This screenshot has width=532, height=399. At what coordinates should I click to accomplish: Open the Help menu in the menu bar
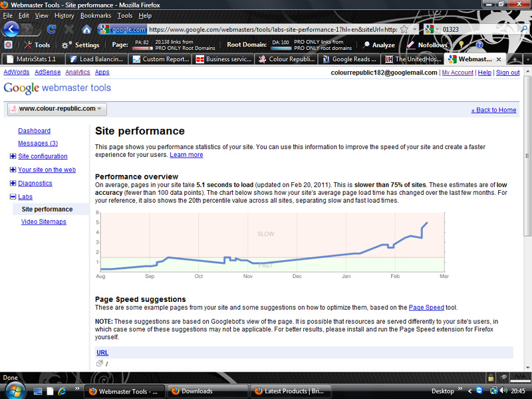[x=145, y=15]
